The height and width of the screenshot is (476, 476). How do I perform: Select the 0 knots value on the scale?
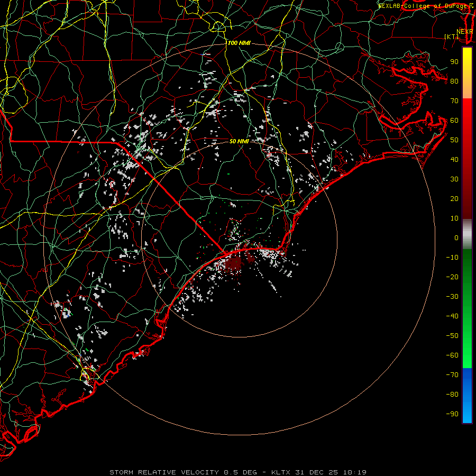tap(456, 237)
